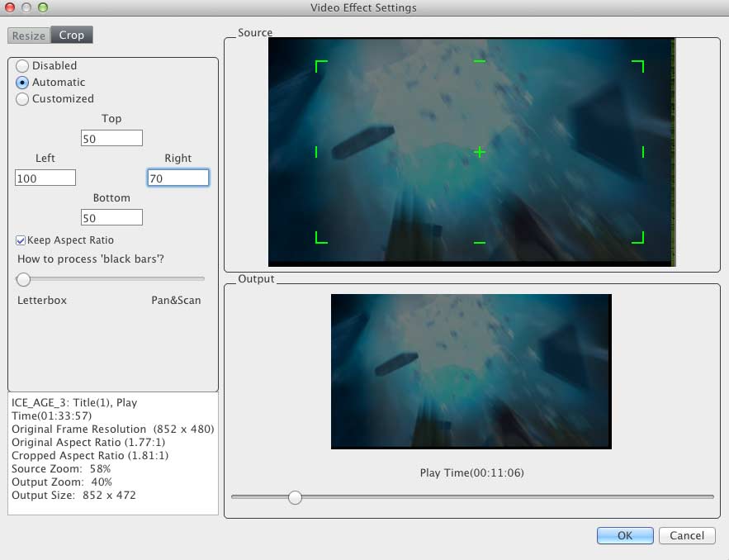
Task: Close the Video Effect Settings window
Action: [10, 7]
